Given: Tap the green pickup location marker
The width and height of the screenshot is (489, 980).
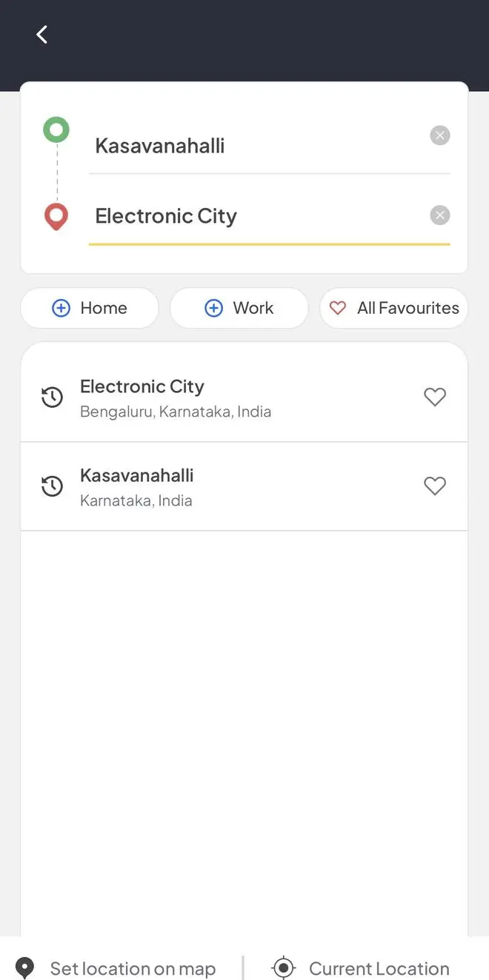Looking at the screenshot, I should tap(56, 130).
